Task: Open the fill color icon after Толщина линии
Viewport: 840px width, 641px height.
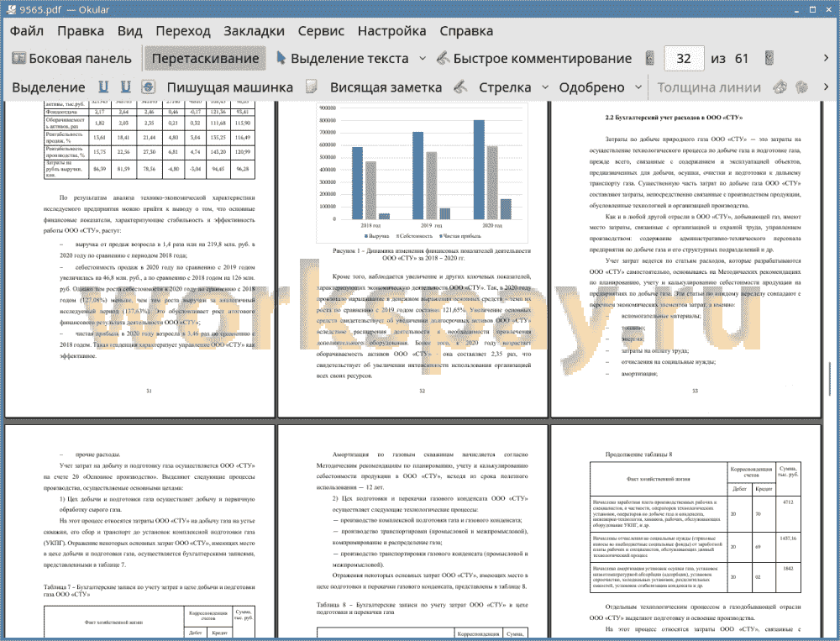Action: point(801,87)
